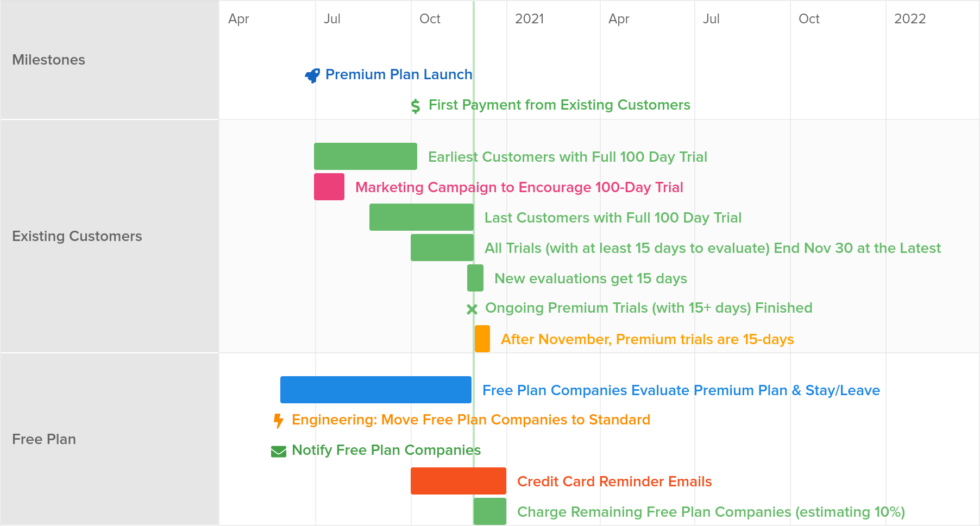Viewport: 980px width, 526px height.
Task: Select the blue Free Plan Companies Evaluate bar
Action: [376, 390]
